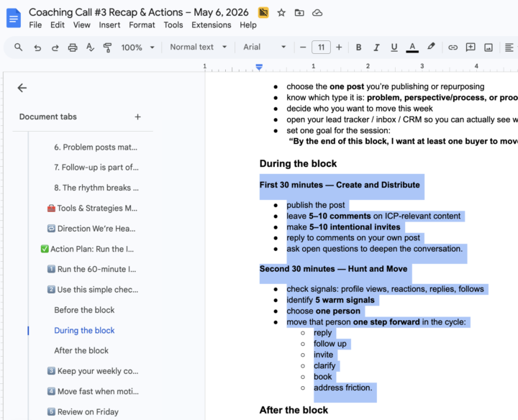Toggle bold formatting

[358, 47]
